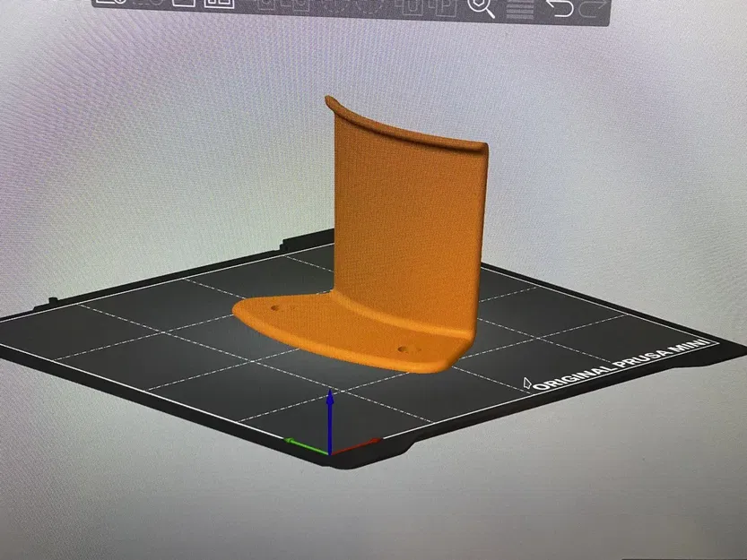Arrange objects on the bed
The width and height of the screenshot is (747, 560).
(219, 4)
